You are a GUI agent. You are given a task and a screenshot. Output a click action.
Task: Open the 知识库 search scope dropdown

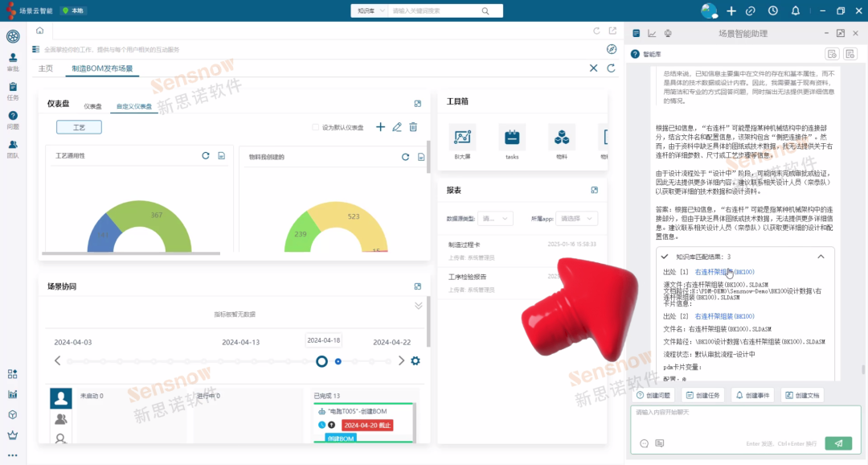click(x=370, y=11)
